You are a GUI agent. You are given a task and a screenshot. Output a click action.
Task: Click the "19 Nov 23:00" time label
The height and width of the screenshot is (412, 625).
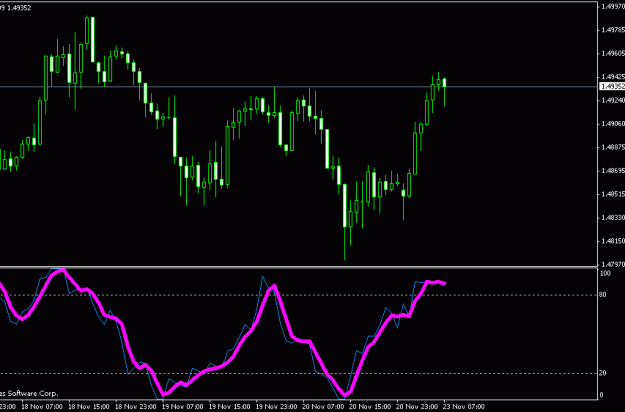[x=277, y=407]
